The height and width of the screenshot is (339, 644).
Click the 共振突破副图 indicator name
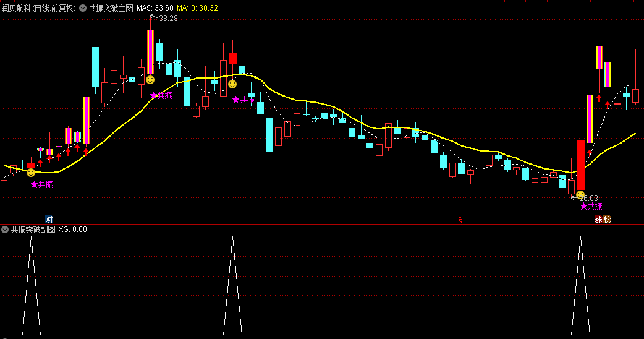point(33,230)
